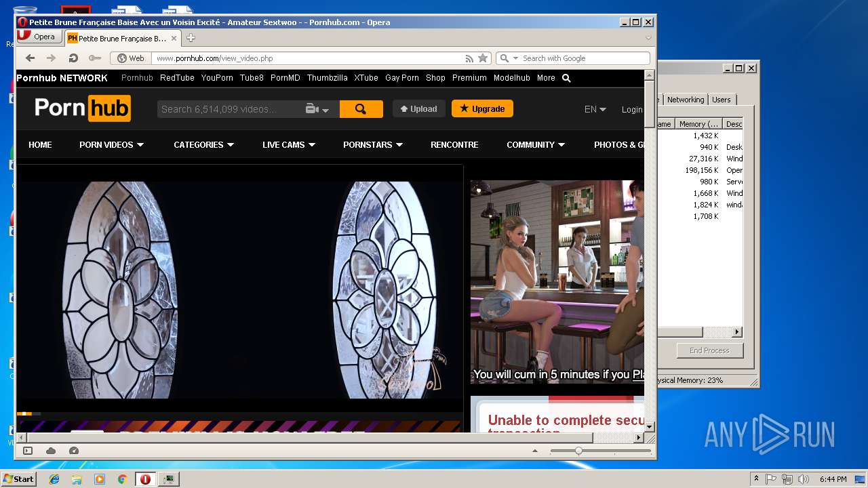Click the network tray icon
868x488 pixels.
tap(787, 479)
